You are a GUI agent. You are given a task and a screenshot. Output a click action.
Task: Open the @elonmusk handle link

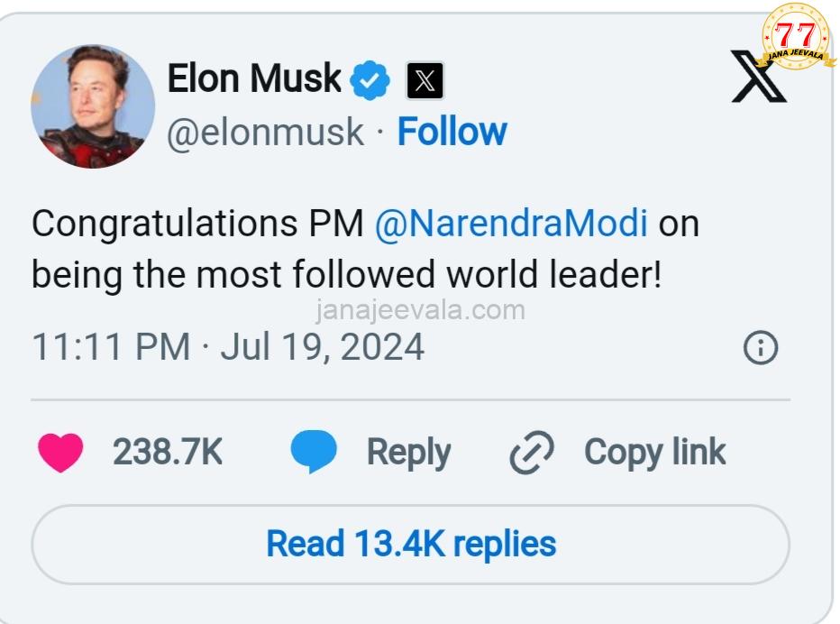(x=266, y=133)
